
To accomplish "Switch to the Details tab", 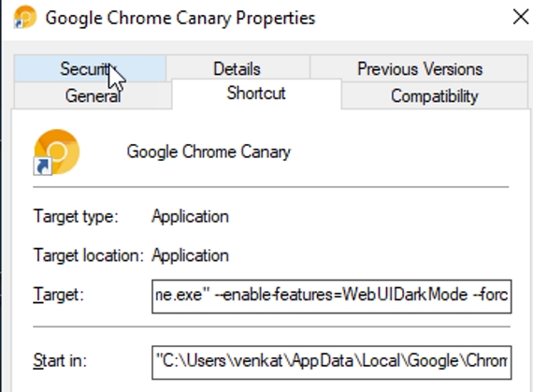I will (238, 69).
